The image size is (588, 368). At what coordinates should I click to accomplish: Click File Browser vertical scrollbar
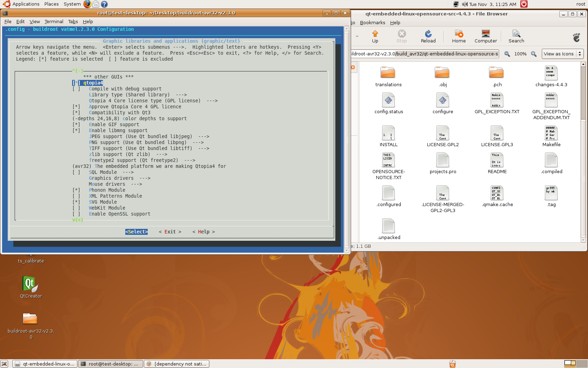[x=583, y=152]
